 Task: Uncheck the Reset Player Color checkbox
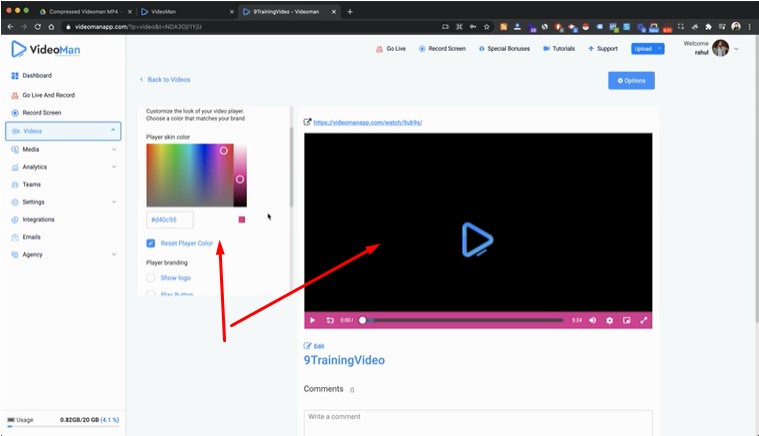151,243
